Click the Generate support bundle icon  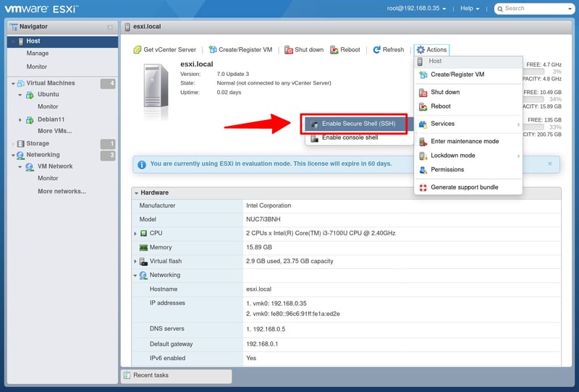tap(423, 187)
